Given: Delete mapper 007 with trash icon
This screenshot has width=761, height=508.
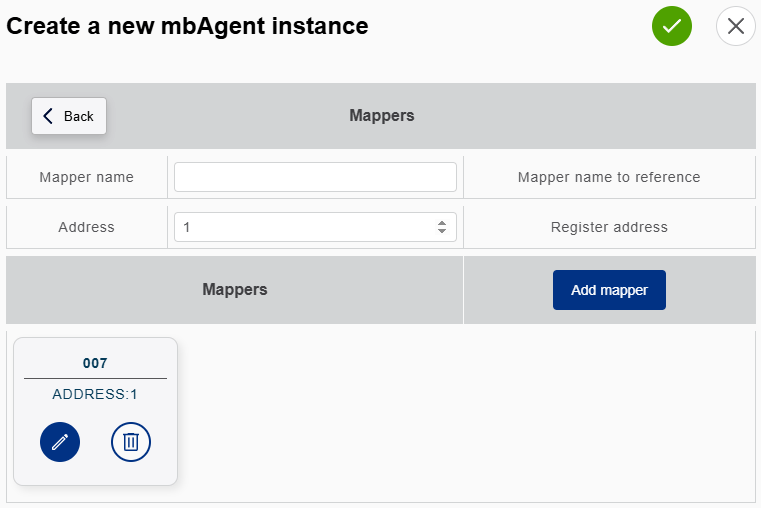Looking at the screenshot, I should (130, 442).
